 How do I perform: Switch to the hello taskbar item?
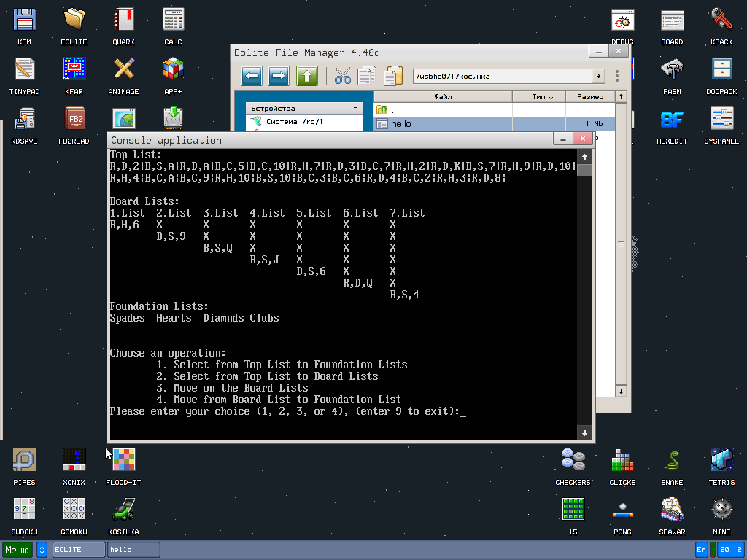tap(134, 549)
